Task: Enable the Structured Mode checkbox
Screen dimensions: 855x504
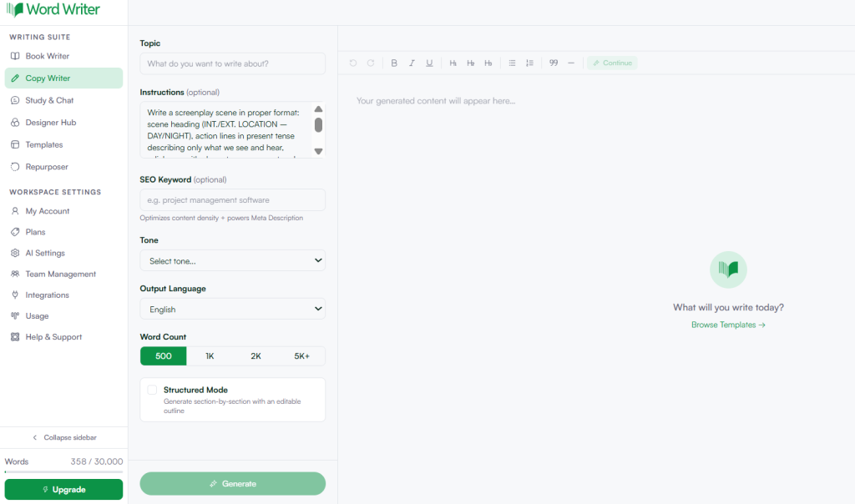Action: point(152,390)
